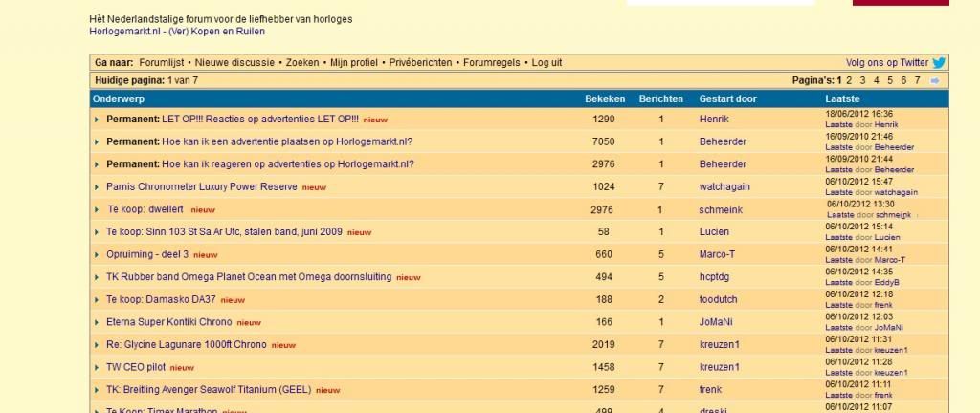Click arrow icon beside Eterna Super Kontiki

[x=98, y=322]
